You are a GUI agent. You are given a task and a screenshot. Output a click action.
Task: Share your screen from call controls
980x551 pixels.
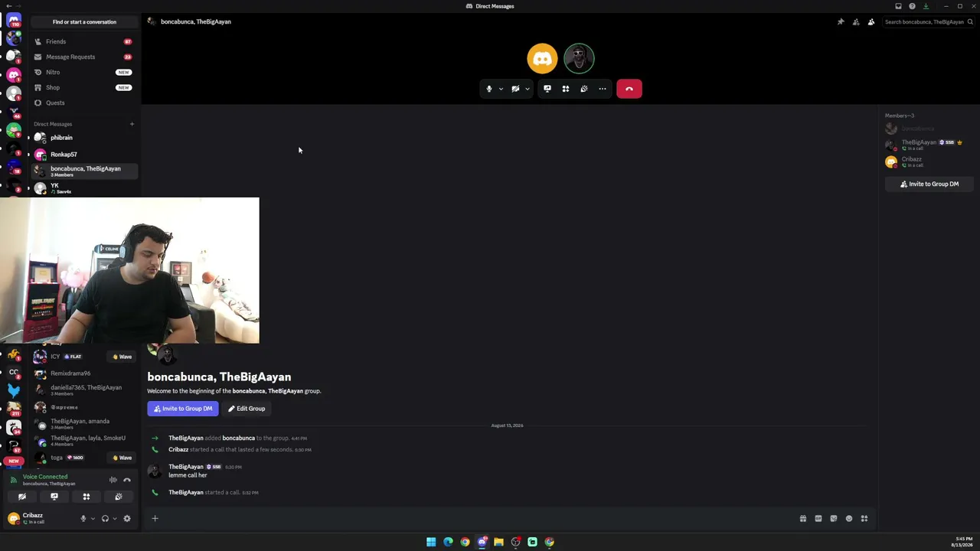pyautogui.click(x=547, y=89)
